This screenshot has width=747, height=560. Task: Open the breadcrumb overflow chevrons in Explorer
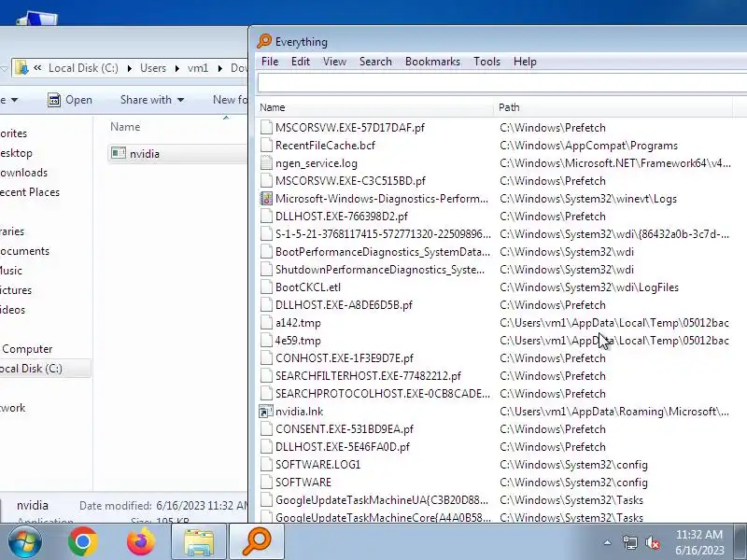coord(37,68)
